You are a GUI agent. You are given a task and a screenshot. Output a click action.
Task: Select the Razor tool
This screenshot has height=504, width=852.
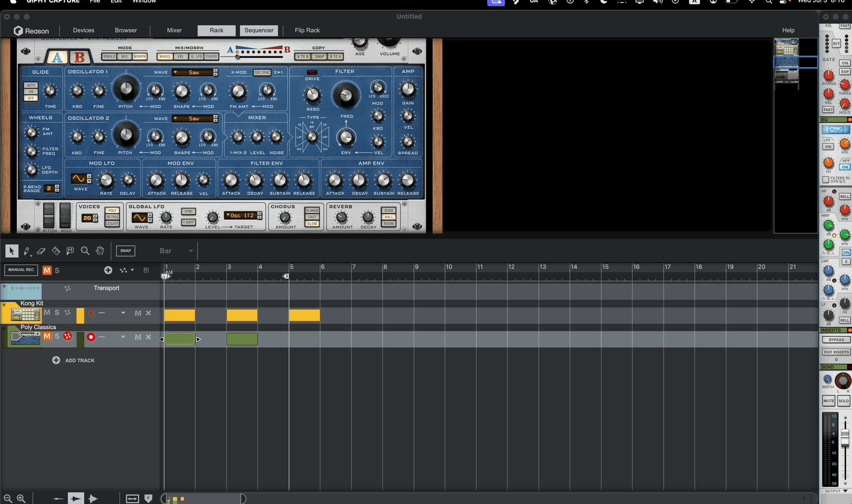(x=56, y=251)
